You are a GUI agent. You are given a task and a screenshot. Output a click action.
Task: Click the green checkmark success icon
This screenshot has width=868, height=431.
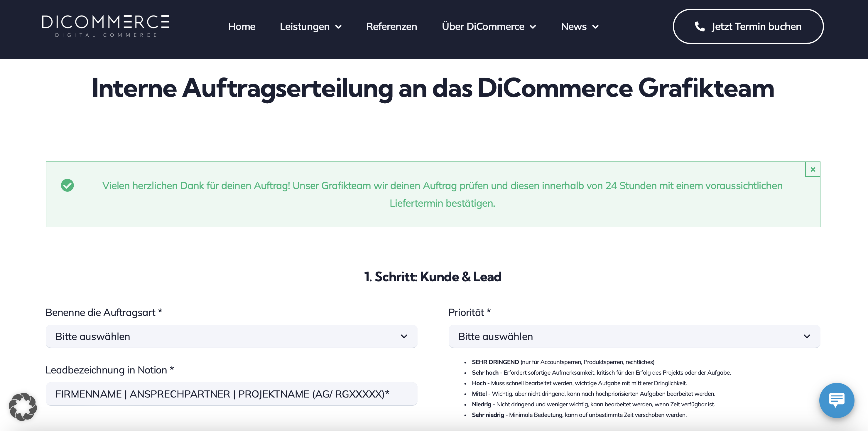67,185
